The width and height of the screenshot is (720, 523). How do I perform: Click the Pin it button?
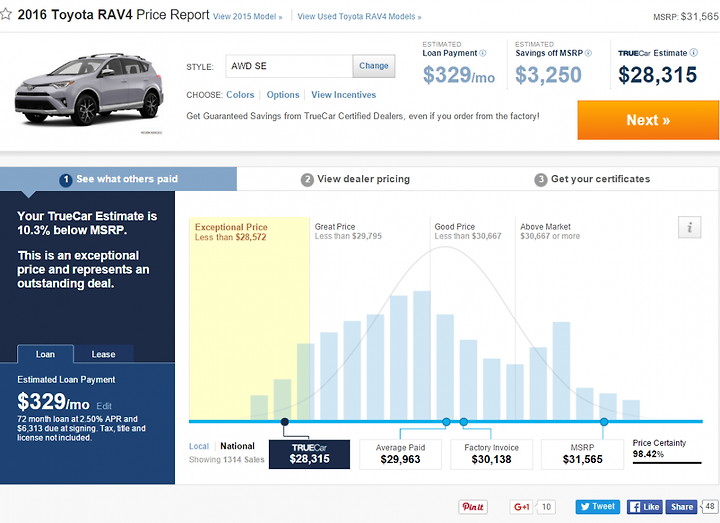pyautogui.click(x=473, y=506)
